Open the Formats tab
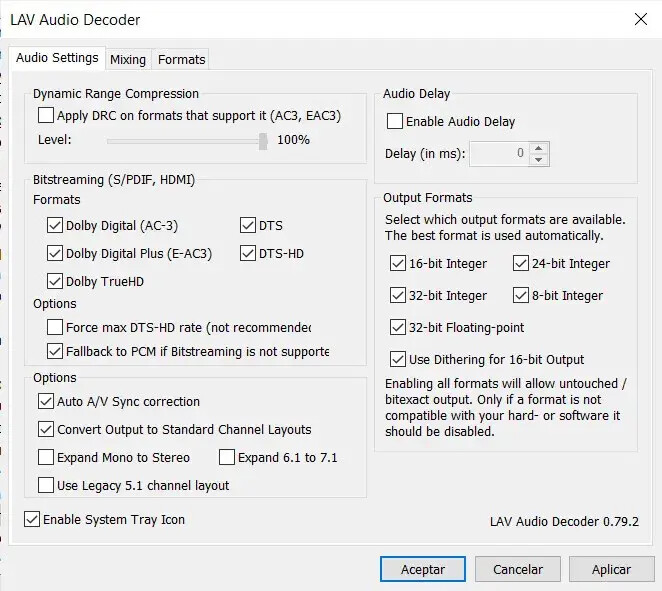The image size is (662, 591). pyautogui.click(x=181, y=60)
